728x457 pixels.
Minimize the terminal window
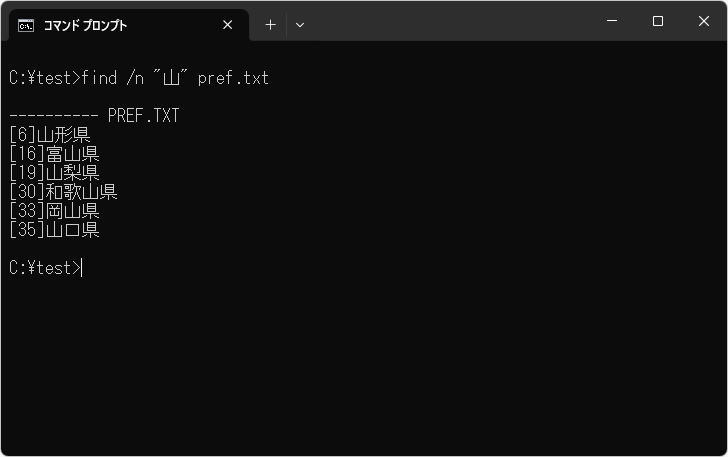[612, 21]
